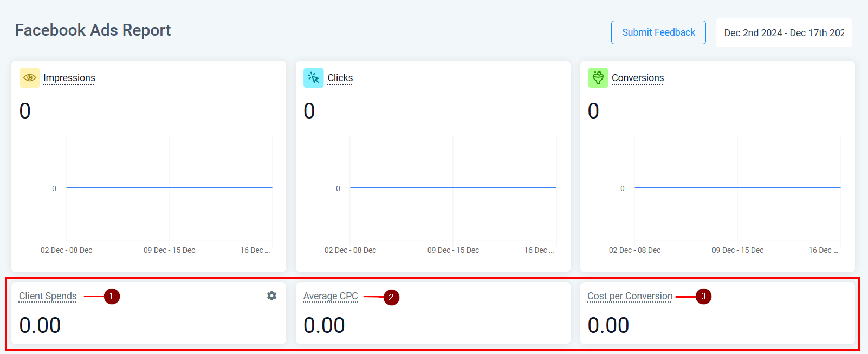Screen dimensions: 868x354
Task: Click the Impressions eye icon
Action: click(30, 78)
